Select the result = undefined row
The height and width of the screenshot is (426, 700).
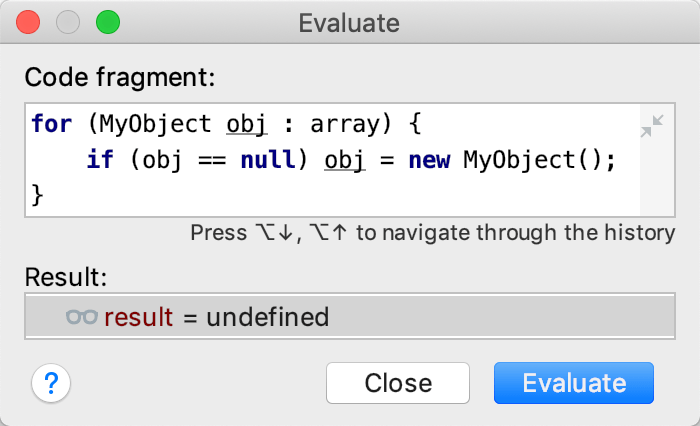pos(350,317)
